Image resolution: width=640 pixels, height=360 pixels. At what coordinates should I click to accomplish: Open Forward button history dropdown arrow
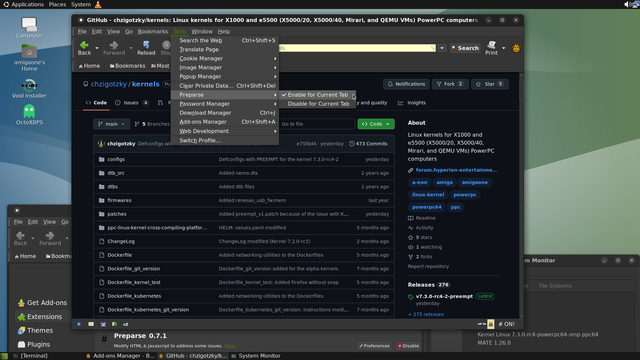(x=131, y=48)
